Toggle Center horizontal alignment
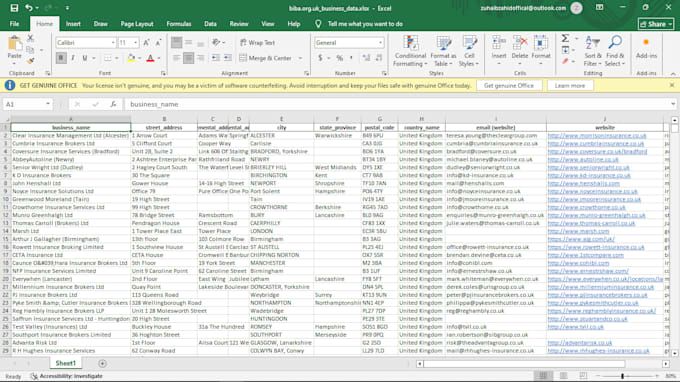Screen dimensions: 680x382 point(188,58)
